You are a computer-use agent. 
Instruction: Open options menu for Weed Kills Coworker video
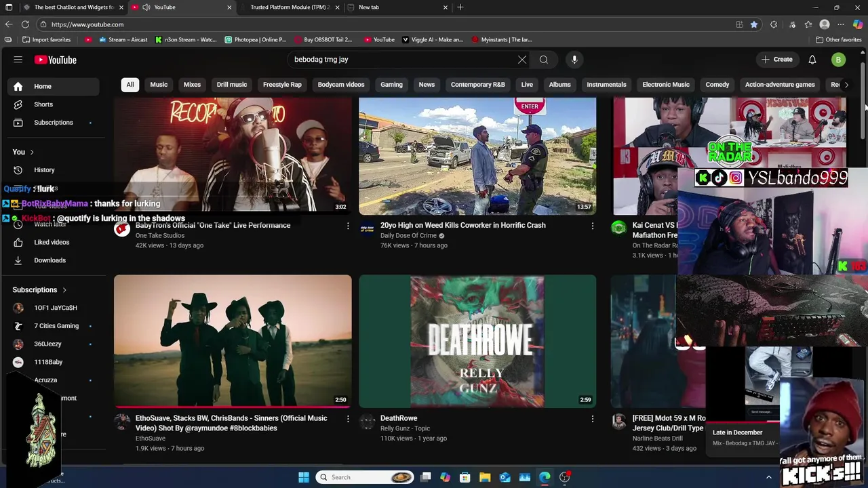[593, 226]
